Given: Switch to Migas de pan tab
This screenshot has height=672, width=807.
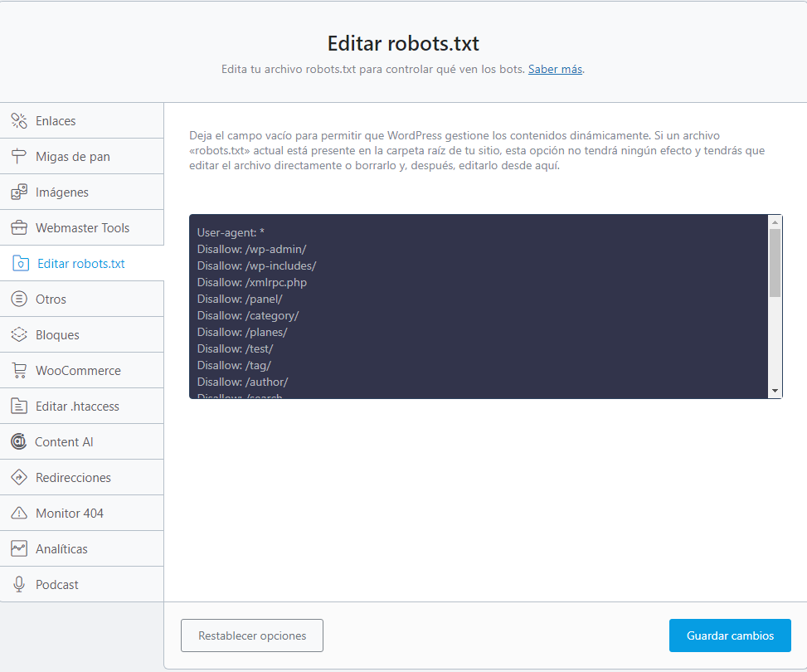Looking at the screenshot, I should [82, 156].
